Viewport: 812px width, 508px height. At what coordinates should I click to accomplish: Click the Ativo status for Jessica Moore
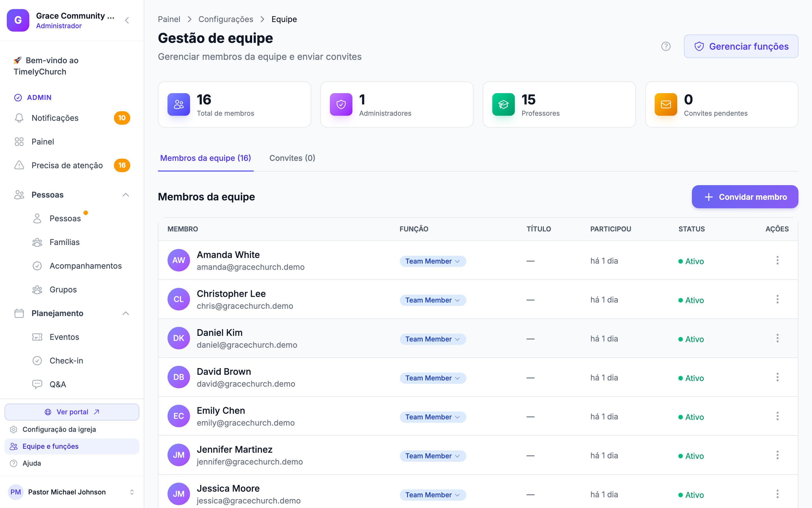pyautogui.click(x=691, y=495)
